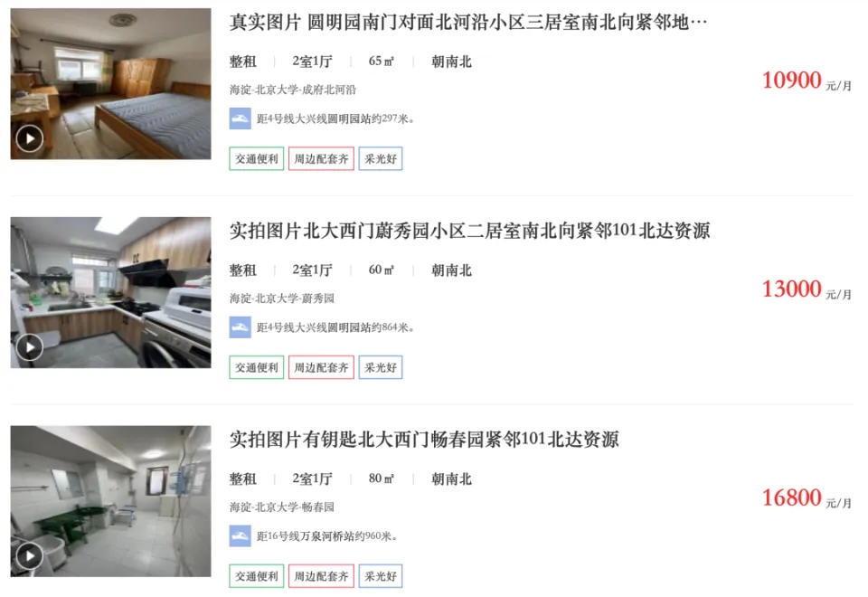Click bedroom thumbnail of first listing
868x597 pixels.
[110, 83]
